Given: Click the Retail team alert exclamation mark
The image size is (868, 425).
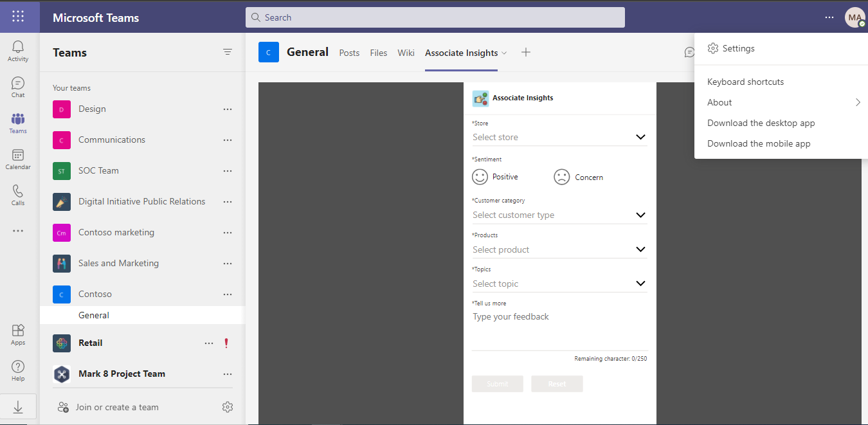Looking at the screenshot, I should pyautogui.click(x=226, y=343).
